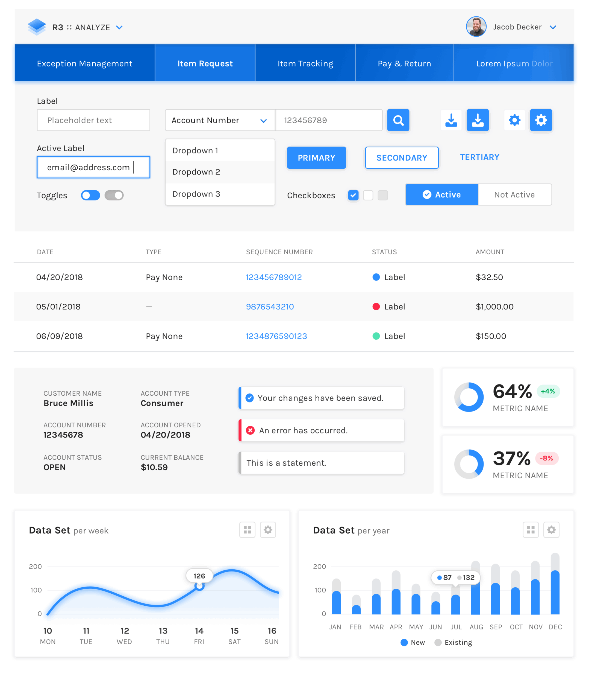This screenshot has width=589, height=700.
Task: Click the solid blue gear icon button
Action: point(541,120)
